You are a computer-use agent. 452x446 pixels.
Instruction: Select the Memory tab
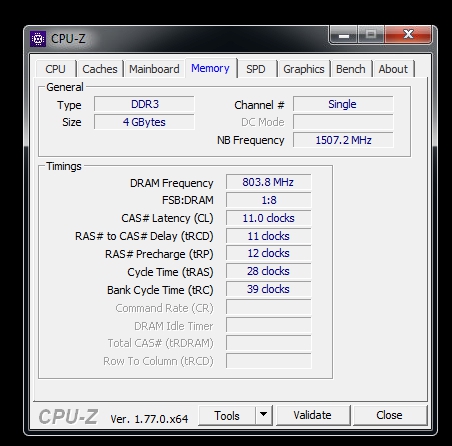point(210,68)
